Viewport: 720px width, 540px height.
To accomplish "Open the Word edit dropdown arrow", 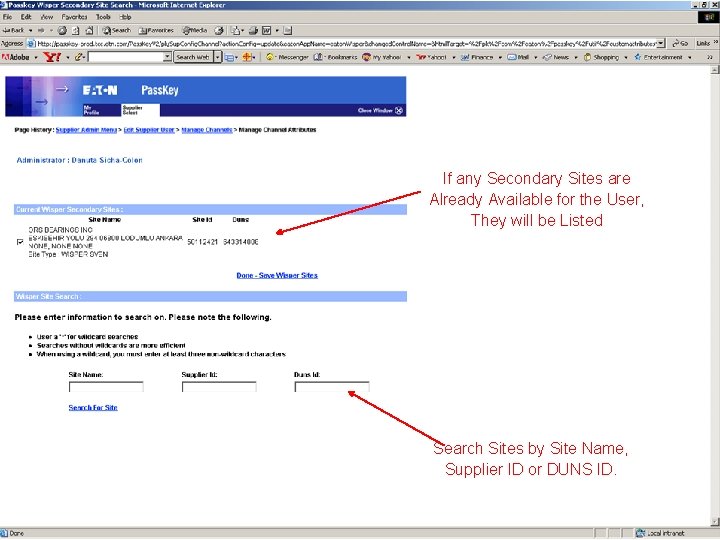I will (x=277, y=30).
